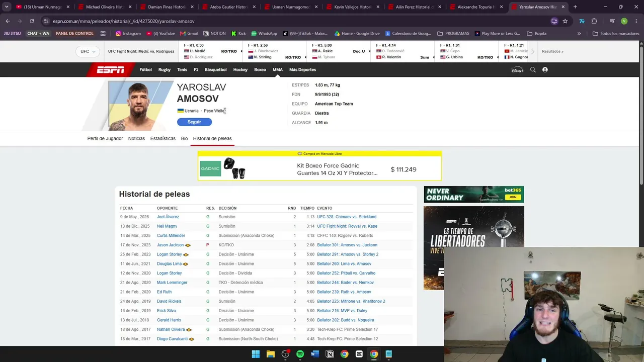Open the Windows Start menu
The width and height of the screenshot is (644, 362).
coord(256,354)
